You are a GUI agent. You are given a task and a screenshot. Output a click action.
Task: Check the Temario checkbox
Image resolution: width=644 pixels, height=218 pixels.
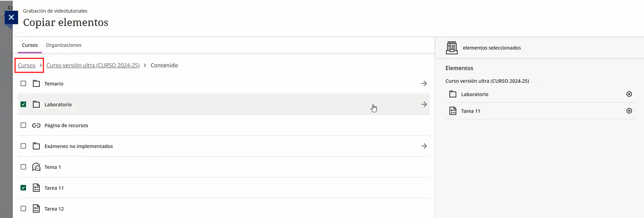(x=23, y=84)
